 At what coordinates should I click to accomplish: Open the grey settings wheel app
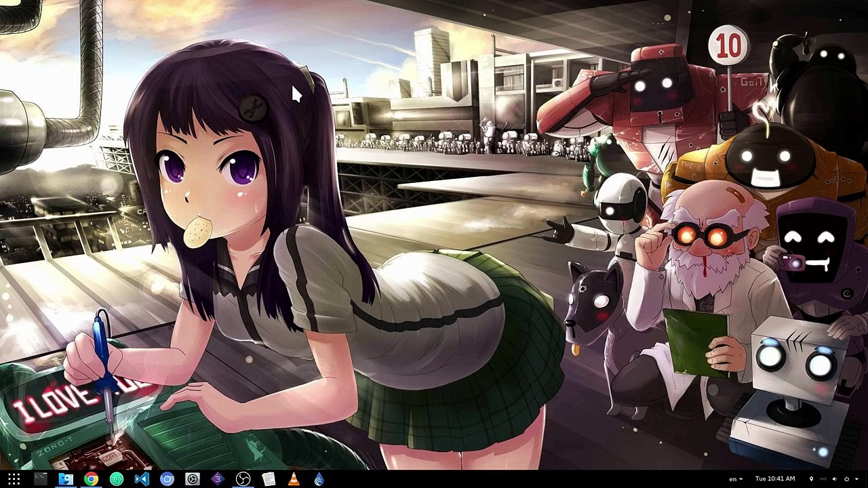tap(193, 479)
